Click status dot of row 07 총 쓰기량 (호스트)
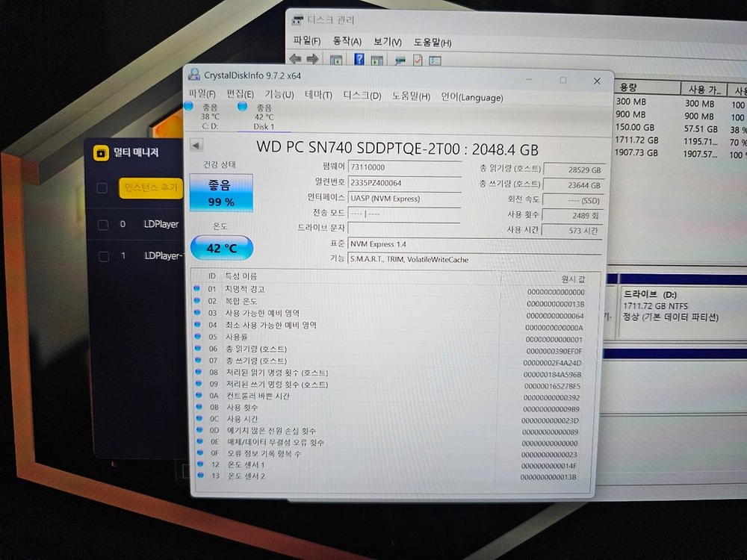This screenshot has height=560, width=747. point(198,360)
